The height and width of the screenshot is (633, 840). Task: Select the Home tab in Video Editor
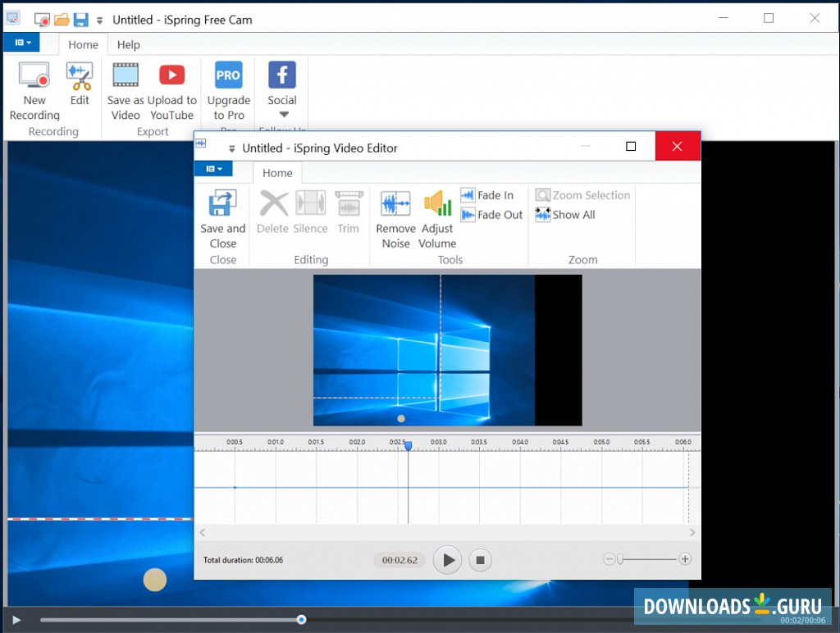pyautogui.click(x=277, y=173)
